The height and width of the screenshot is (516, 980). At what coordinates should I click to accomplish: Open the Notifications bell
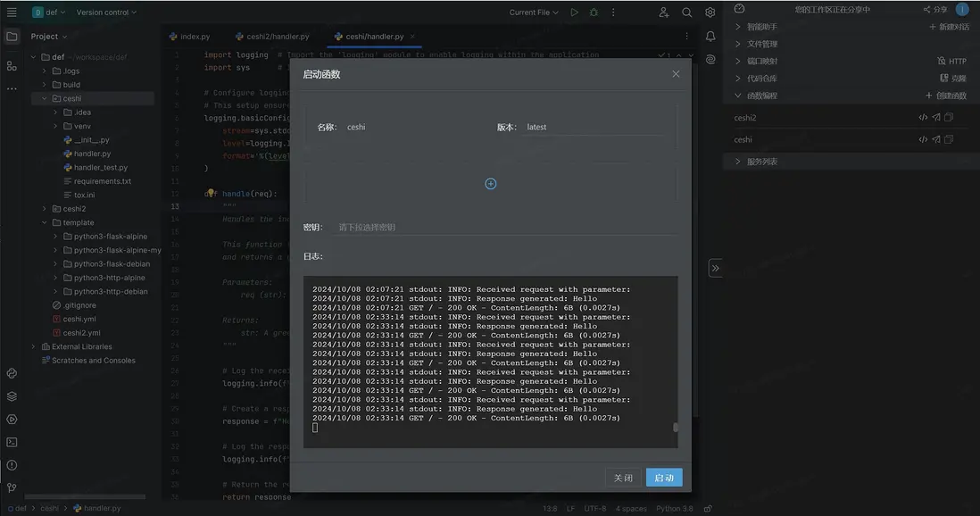click(710, 37)
